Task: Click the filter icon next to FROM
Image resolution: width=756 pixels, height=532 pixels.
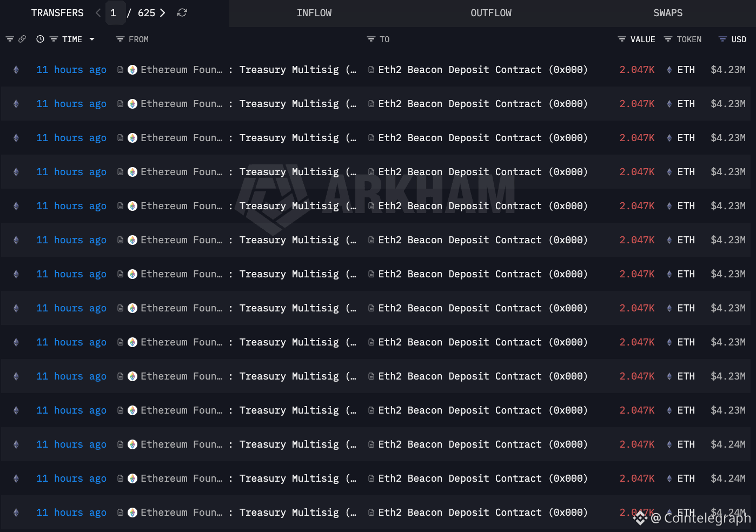Action: [x=118, y=39]
